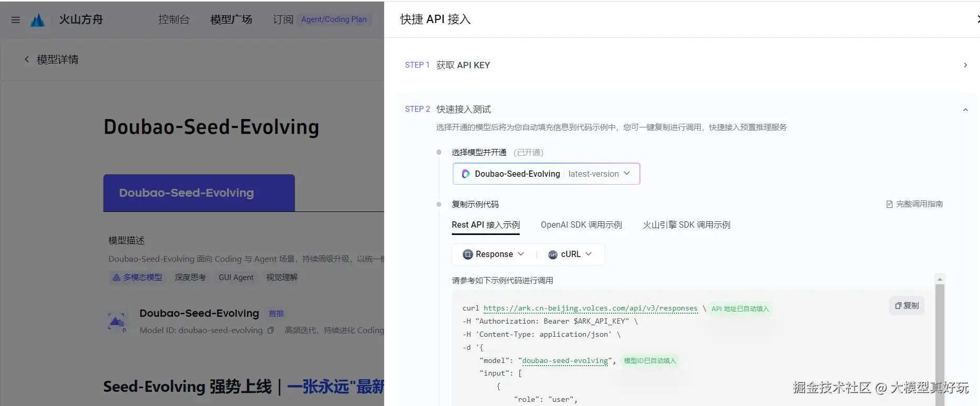
Task: Open 模型广场 in the top navigation
Action: click(231, 20)
